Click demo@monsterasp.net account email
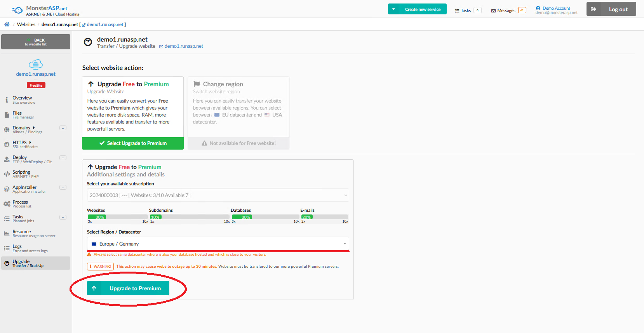Image resolution: width=644 pixels, height=333 pixels. (556, 13)
